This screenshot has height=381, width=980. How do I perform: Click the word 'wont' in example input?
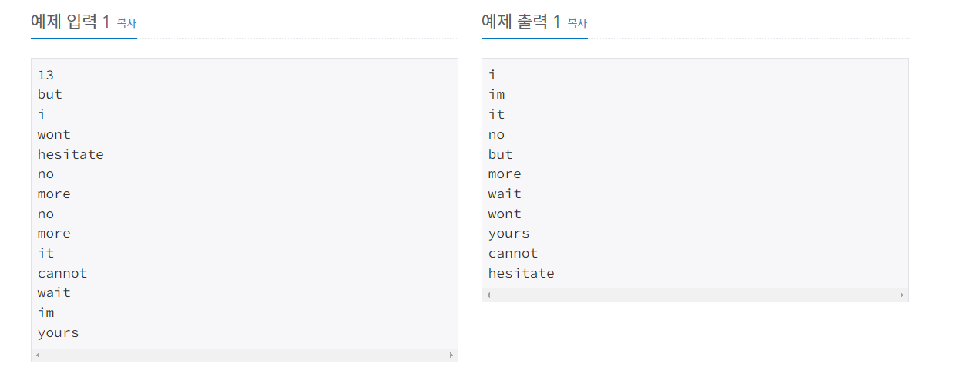[54, 134]
